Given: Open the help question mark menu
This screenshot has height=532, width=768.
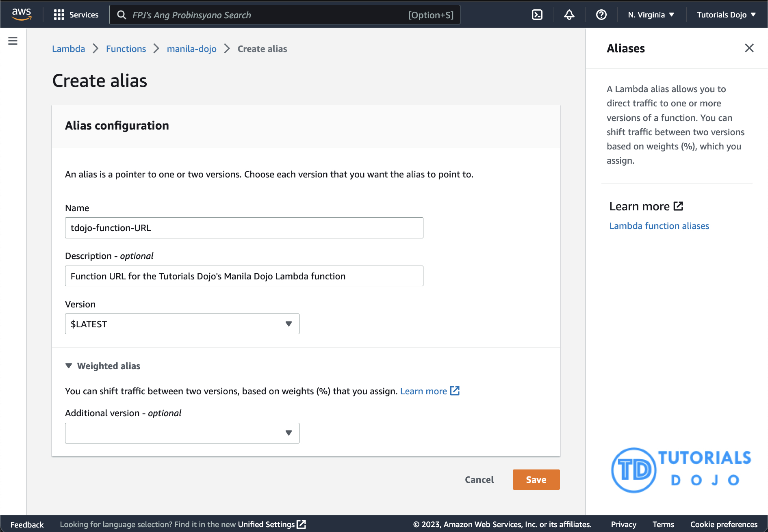Looking at the screenshot, I should pos(601,15).
